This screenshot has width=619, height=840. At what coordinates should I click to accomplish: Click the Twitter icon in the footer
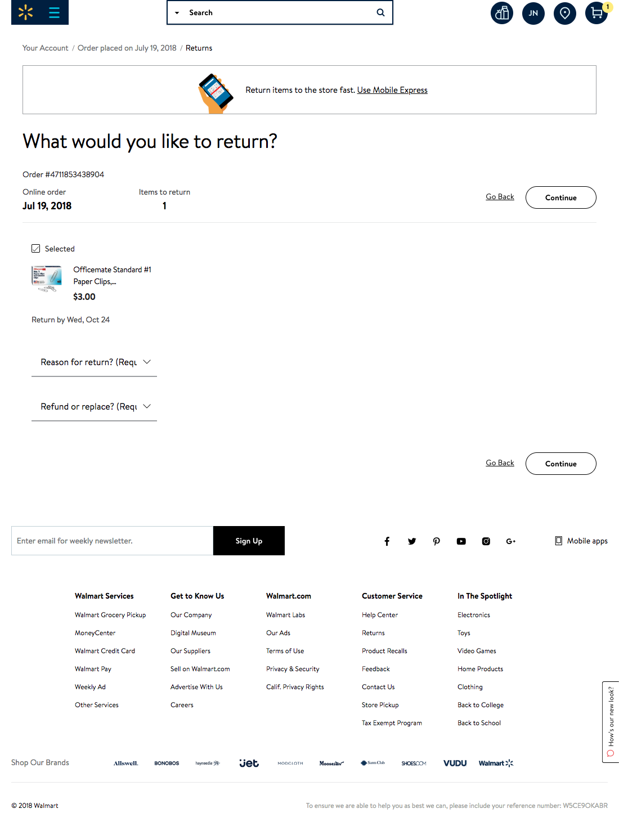[x=411, y=541]
